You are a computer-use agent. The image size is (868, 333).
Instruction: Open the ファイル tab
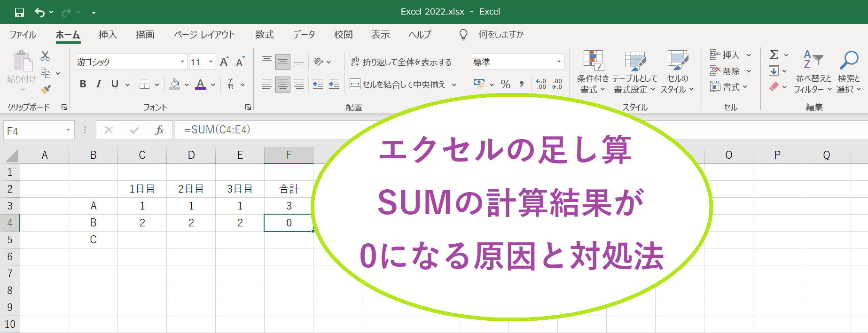tap(23, 35)
